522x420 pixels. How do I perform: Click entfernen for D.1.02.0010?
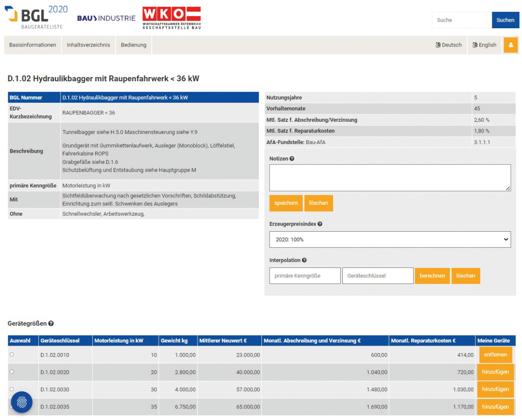[x=495, y=354]
